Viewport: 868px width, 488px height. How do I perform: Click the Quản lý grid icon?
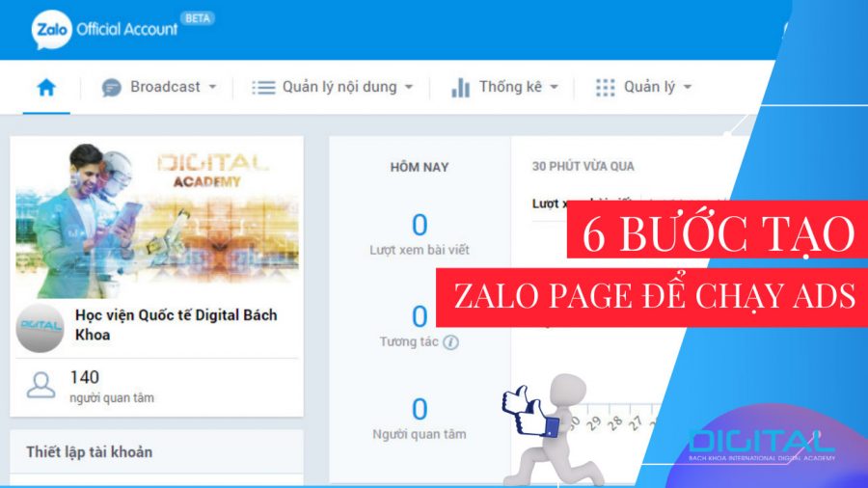tap(605, 88)
